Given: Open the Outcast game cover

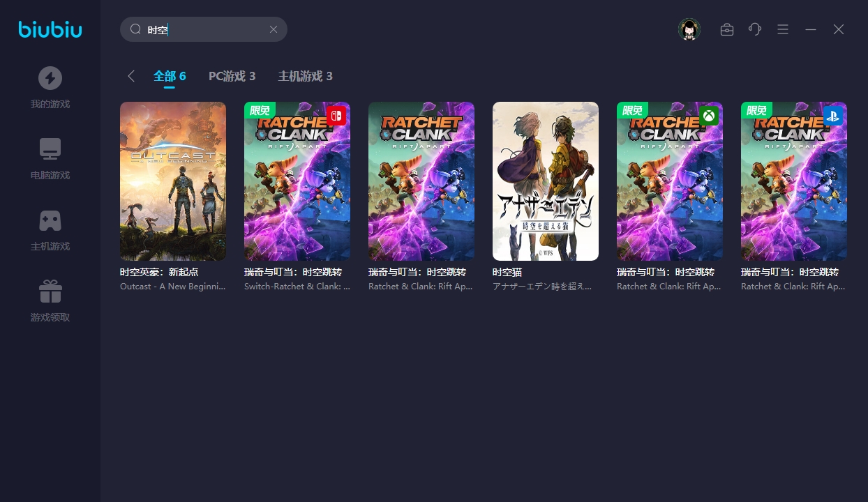Looking at the screenshot, I should point(173,181).
